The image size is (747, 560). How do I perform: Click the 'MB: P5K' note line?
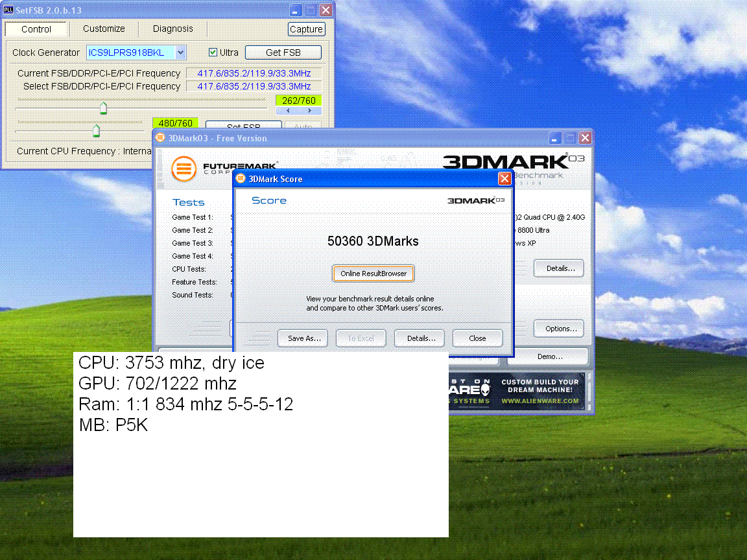[113, 425]
